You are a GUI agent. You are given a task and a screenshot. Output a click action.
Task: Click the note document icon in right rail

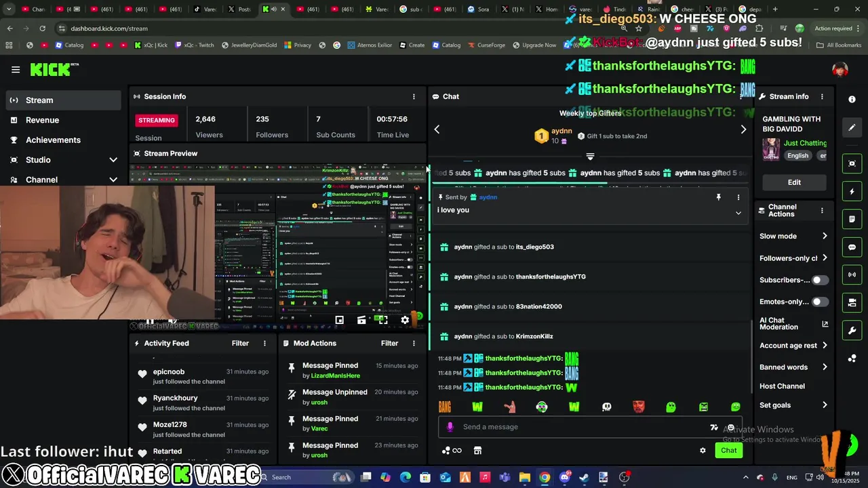pos(852,220)
